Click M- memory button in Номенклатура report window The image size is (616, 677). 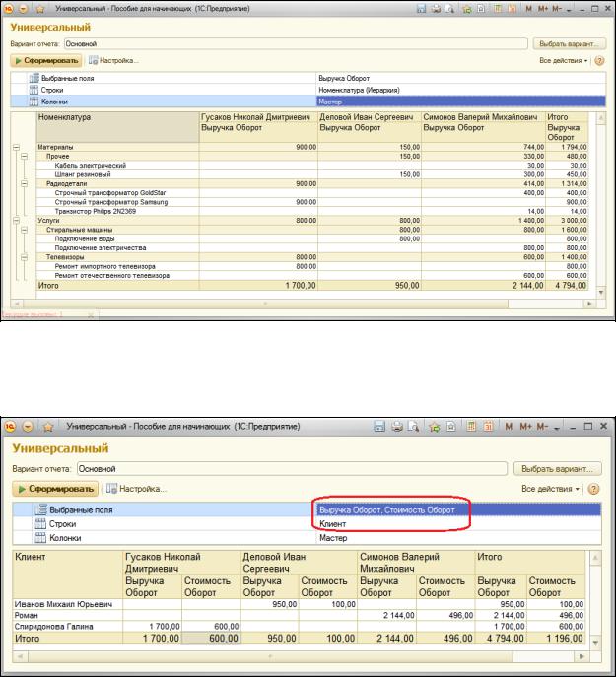[557, 9]
